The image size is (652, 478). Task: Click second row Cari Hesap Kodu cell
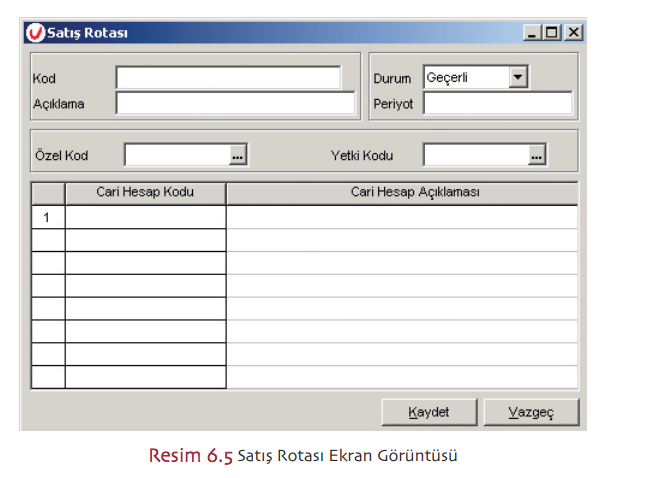[145, 240]
